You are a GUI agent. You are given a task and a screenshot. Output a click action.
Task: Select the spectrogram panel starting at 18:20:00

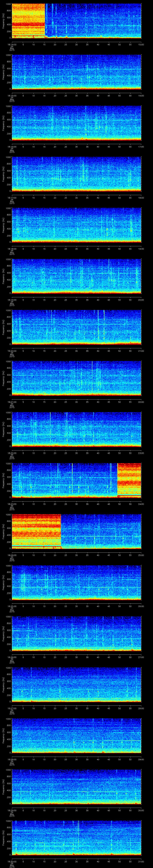(x=76, y=327)
